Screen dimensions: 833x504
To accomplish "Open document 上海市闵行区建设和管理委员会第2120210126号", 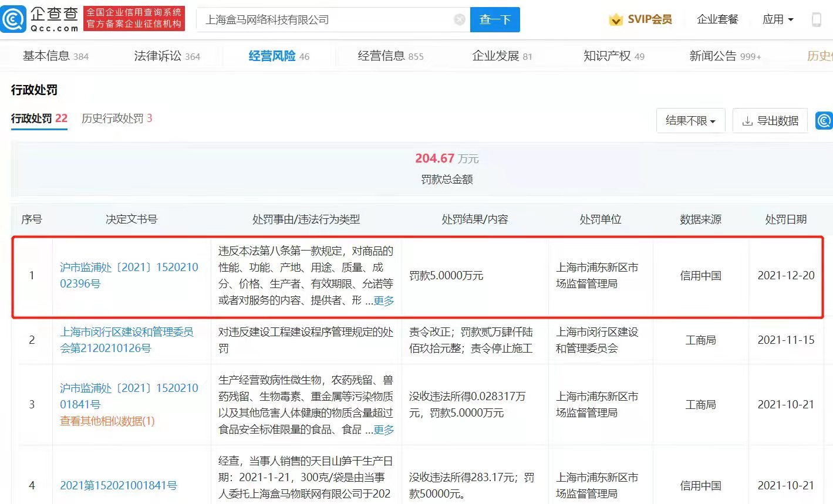I will point(127,340).
